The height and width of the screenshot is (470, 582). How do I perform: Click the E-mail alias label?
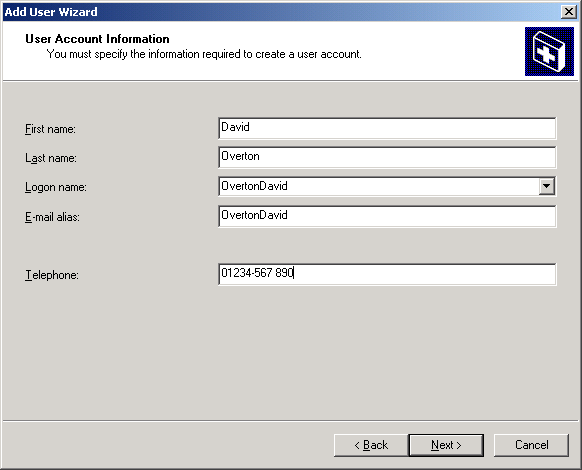52,217
